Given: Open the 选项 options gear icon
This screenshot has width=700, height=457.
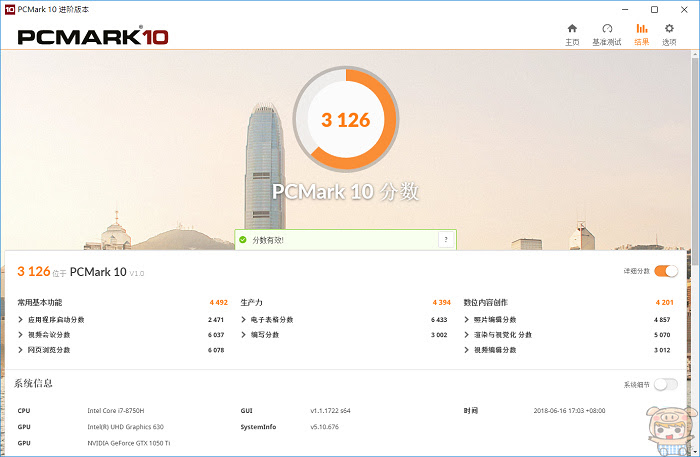Looking at the screenshot, I should (669, 29).
